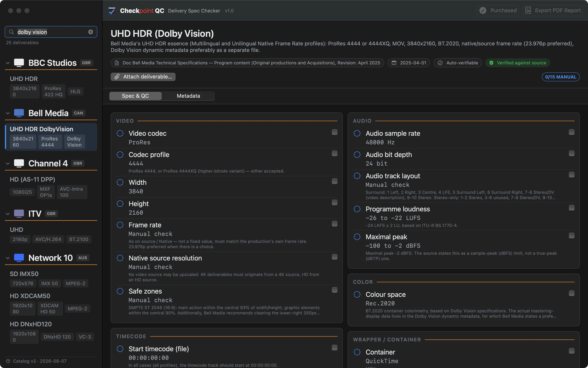Image resolution: width=588 pixels, height=368 pixels.
Task: Select BBC Studios UHD HDR deliverable
Action: point(51,87)
